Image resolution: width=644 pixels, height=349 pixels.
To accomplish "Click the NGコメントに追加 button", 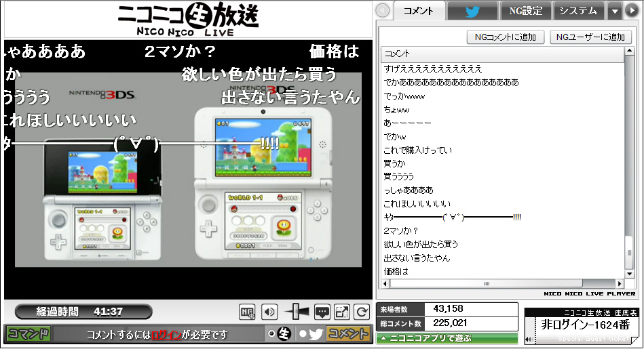I will (505, 37).
